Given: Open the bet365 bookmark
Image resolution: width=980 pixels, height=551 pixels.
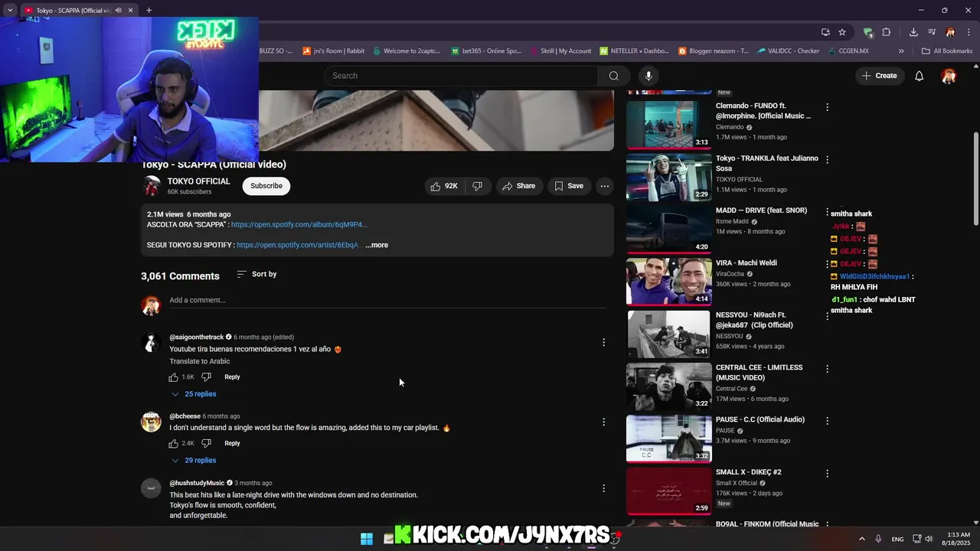Looking at the screenshot, I should point(486,51).
